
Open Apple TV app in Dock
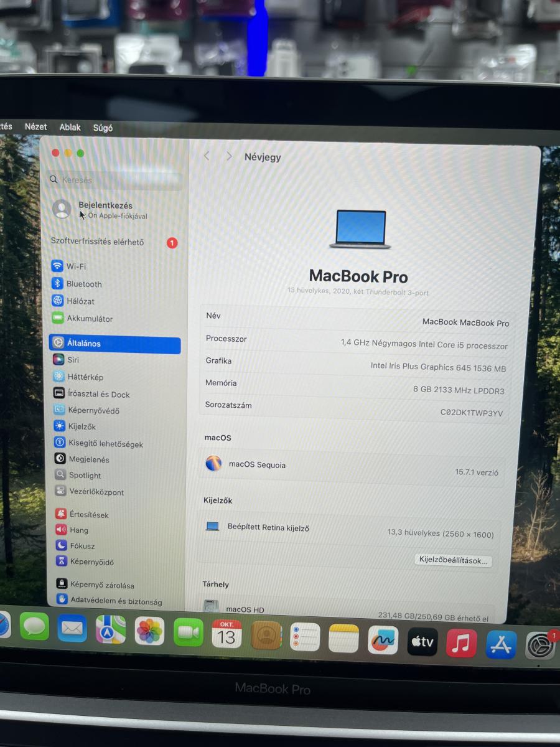(422, 642)
